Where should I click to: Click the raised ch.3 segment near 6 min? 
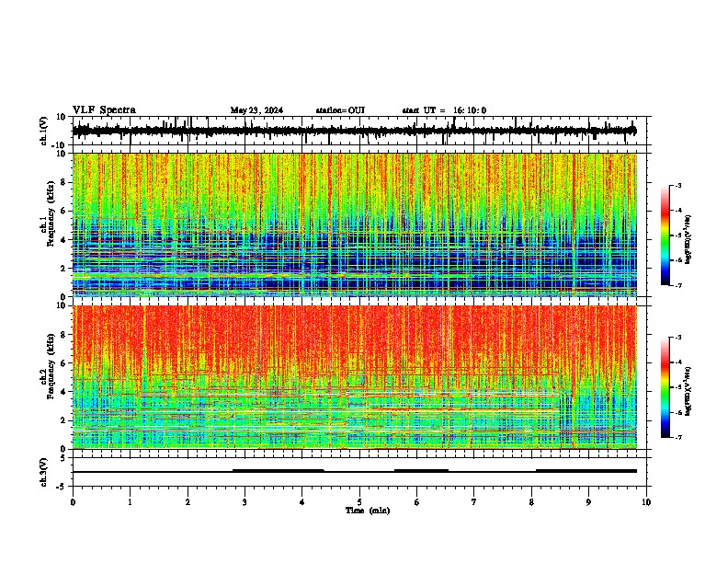421,470
